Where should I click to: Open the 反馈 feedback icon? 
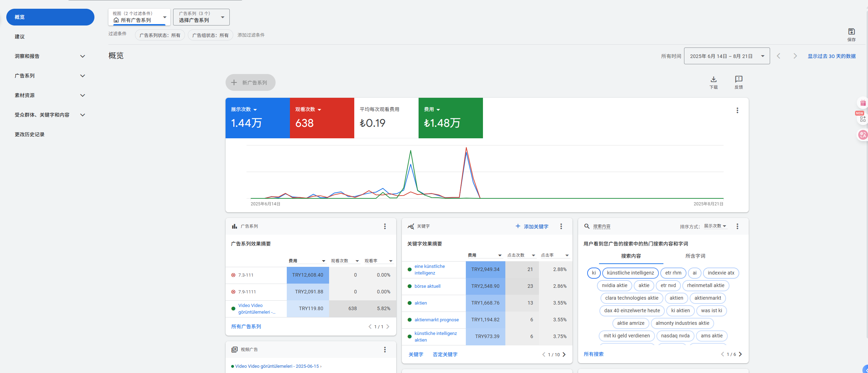pyautogui.click(x=739, y=80)
